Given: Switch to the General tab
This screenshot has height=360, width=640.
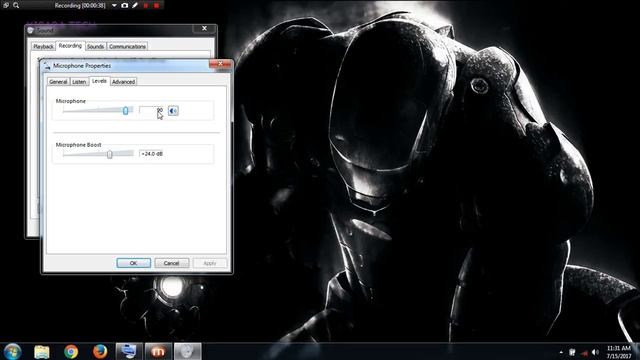Looking at the screenshot, I should point(58,82).
